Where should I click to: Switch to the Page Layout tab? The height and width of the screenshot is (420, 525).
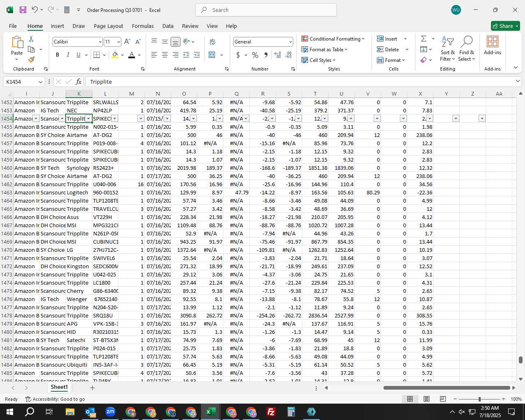tap(108, 26)
